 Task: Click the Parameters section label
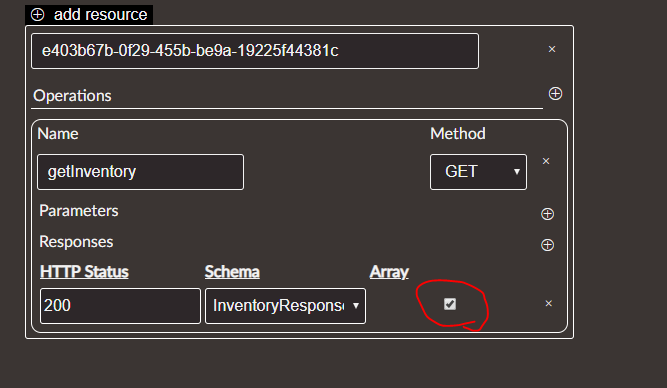click(x=79, y=211)
